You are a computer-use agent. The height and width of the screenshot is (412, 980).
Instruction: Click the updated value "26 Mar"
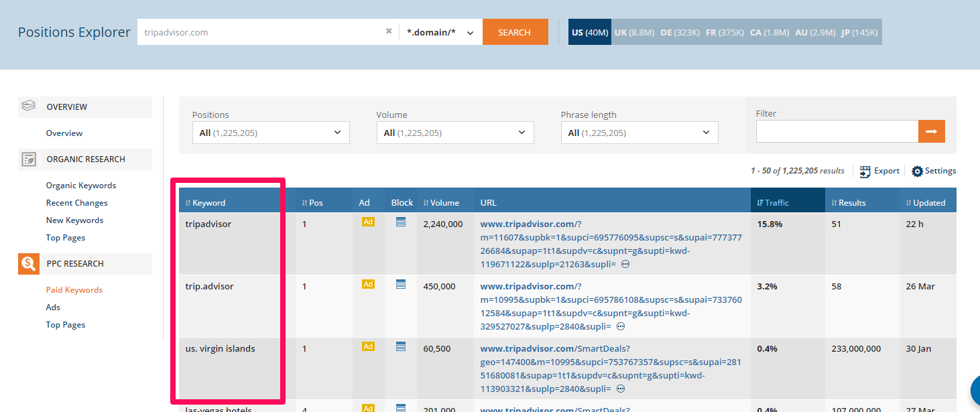pyautogui.click(x=920, y=286)
